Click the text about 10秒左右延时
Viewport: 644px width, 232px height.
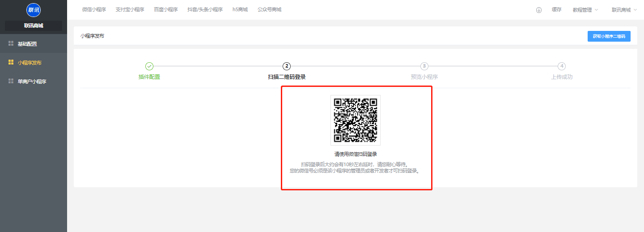(x=356, y=164)
